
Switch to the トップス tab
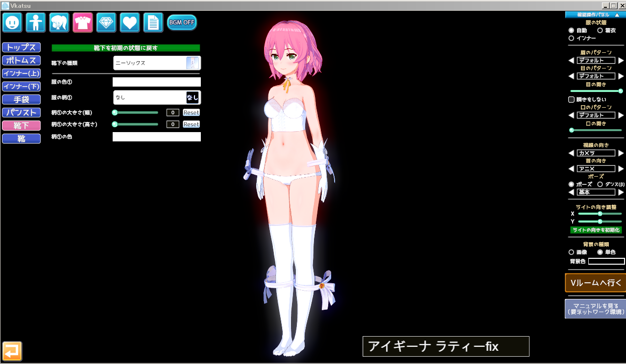[21, 47]
